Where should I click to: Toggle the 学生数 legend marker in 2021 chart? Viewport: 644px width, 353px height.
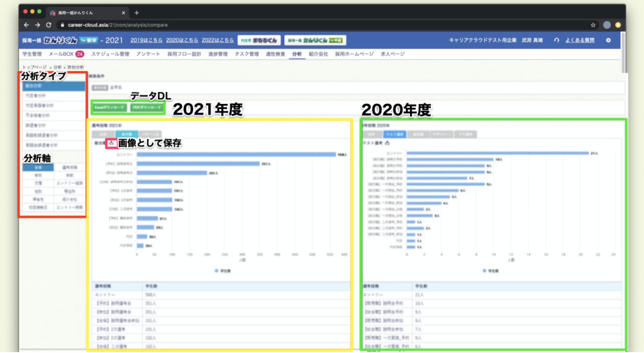(217, 271)
